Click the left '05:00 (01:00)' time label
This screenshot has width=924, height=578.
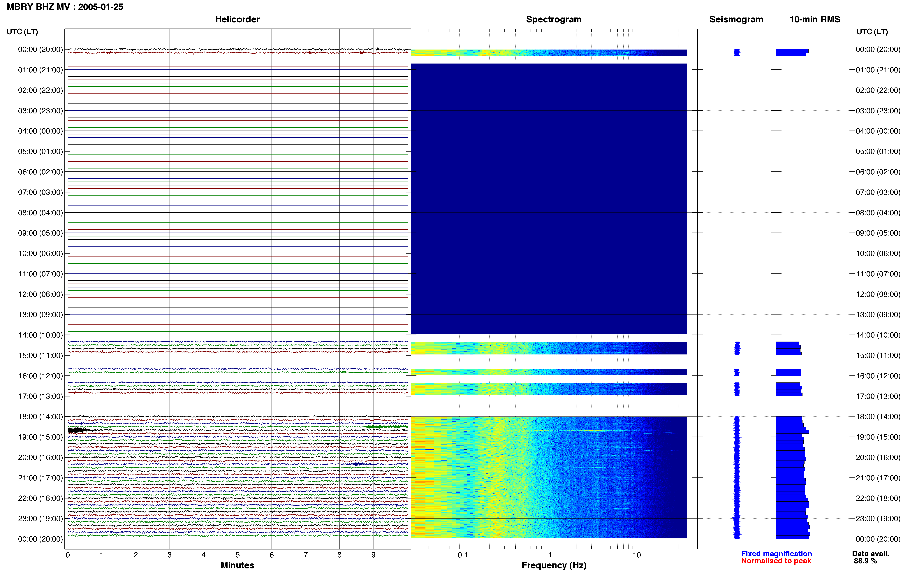(41, 151)
